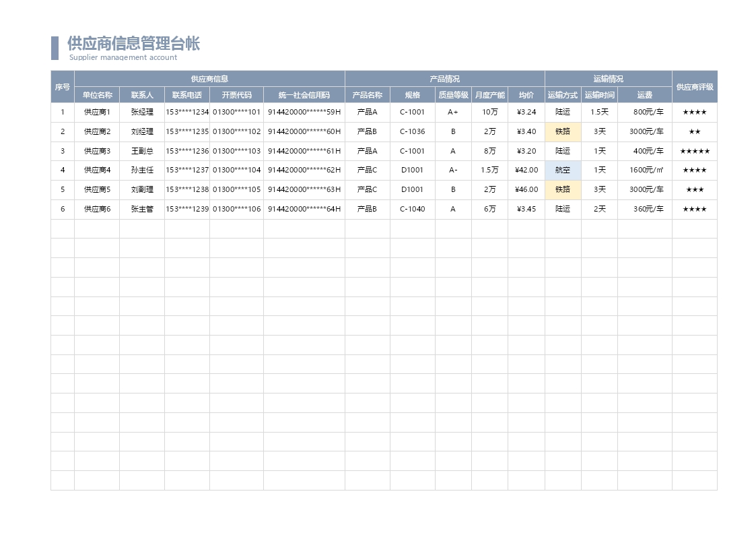
Task: Select monthly capacity 1.5万 cell
Action: [x=490, y=170]
